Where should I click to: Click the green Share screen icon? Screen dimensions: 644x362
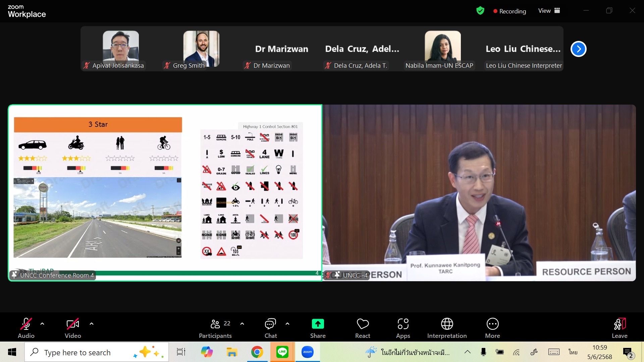pyautogui.click(x=318, y=328)
